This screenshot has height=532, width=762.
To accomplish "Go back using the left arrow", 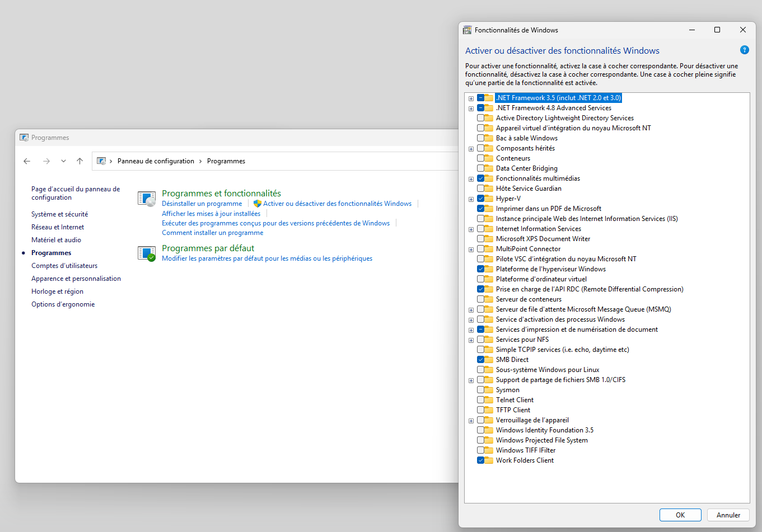I will click(27, 161).
